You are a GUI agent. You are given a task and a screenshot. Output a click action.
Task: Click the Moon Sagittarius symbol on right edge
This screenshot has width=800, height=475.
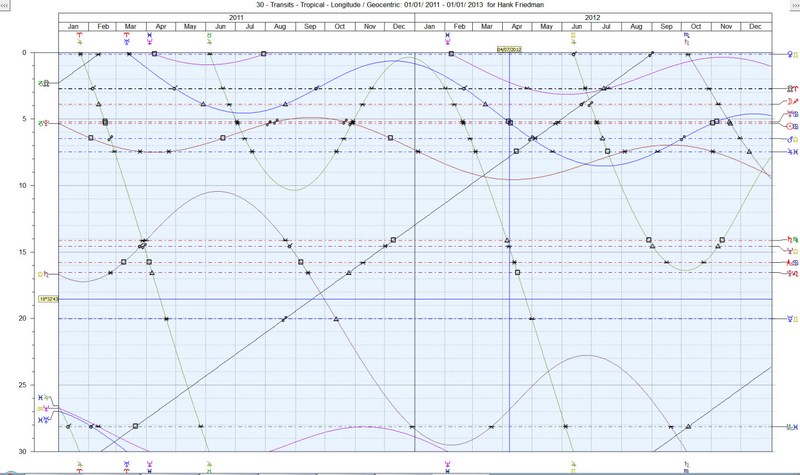point(792,103)
